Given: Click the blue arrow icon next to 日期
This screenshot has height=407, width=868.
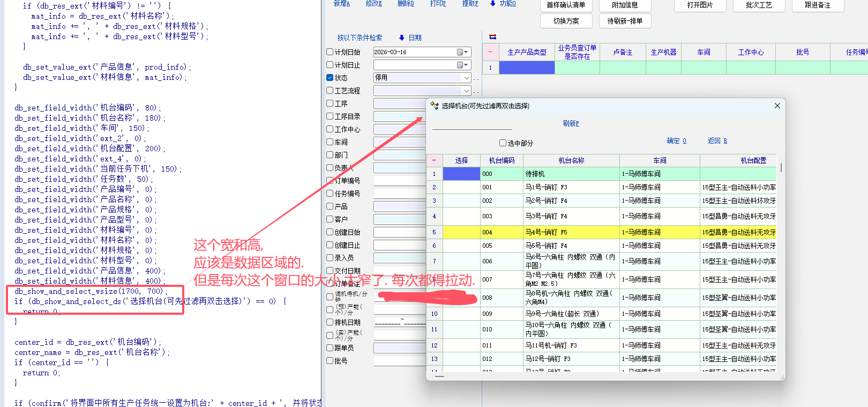Looking at the screenshot, I should tap(402, 38).
